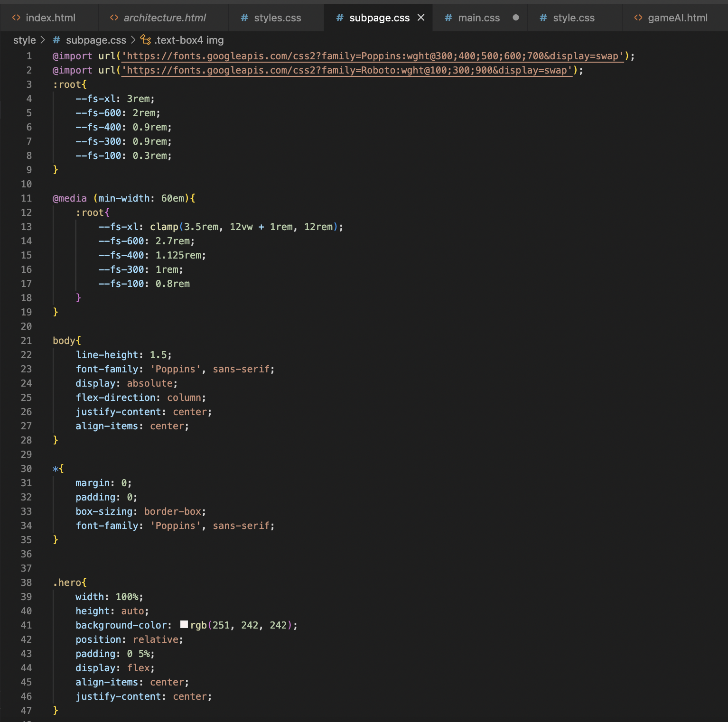Viewport: 728px width, 722px height.
Task: Click the 'background-color' property
Action: [x=121, y=625]
